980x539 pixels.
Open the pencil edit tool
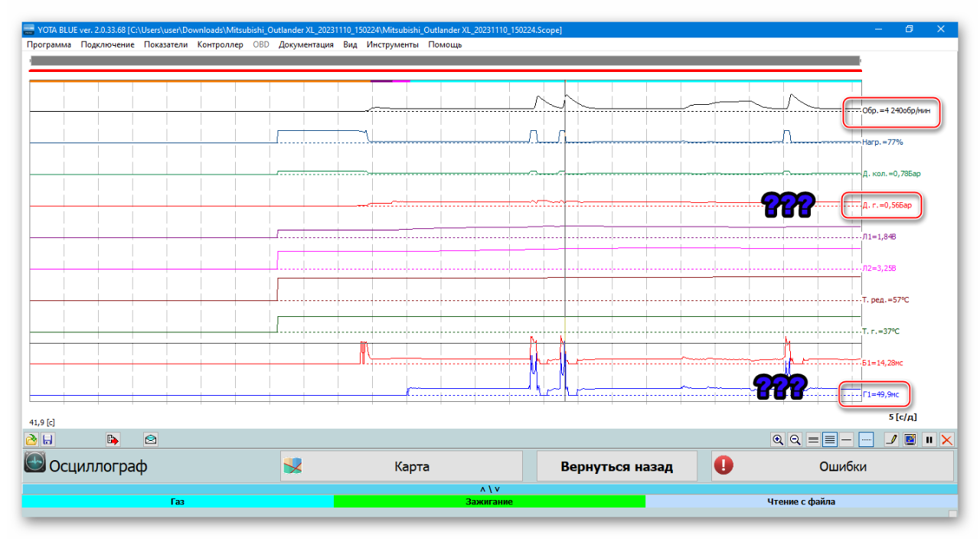pos(891,439)
